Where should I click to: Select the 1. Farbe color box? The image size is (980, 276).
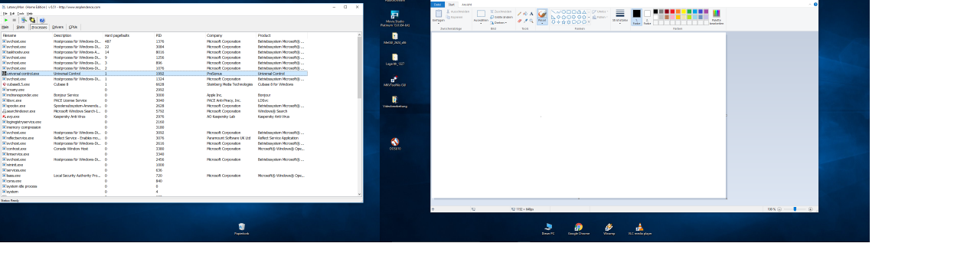[x=636, y=17]
